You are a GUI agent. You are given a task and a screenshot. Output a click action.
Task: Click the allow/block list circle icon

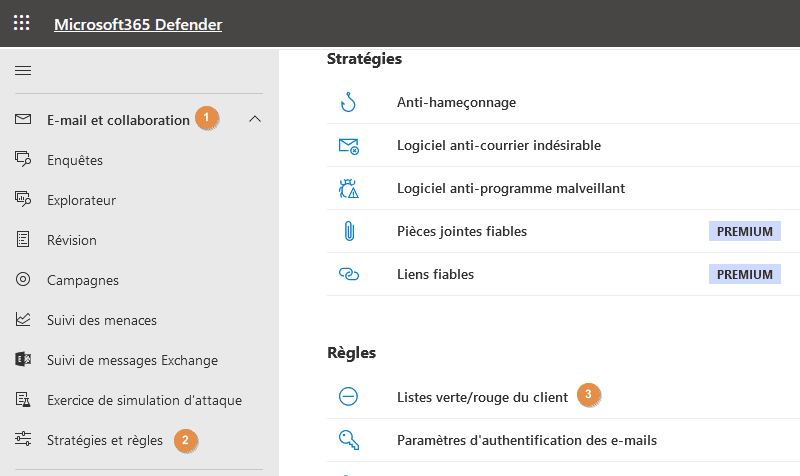coord(348,396)
